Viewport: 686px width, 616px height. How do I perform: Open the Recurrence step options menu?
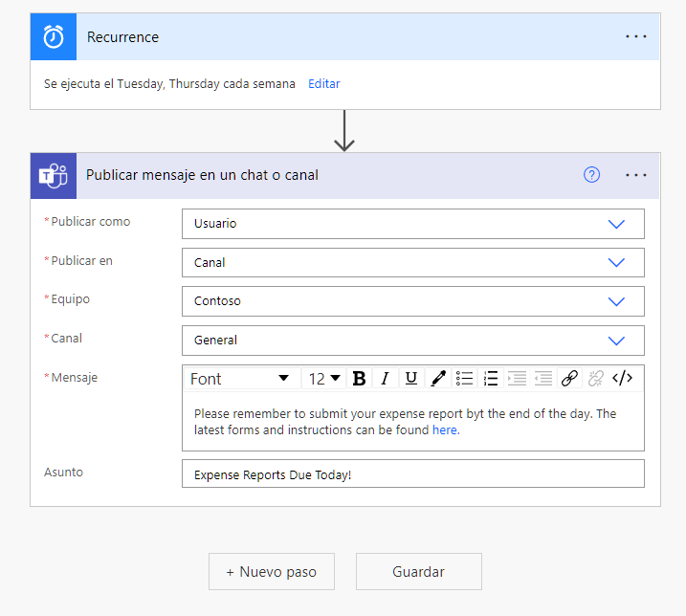point(635,36)
